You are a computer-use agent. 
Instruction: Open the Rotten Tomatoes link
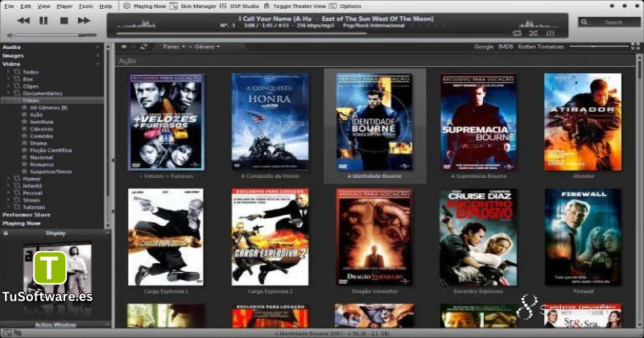(541, 47)
